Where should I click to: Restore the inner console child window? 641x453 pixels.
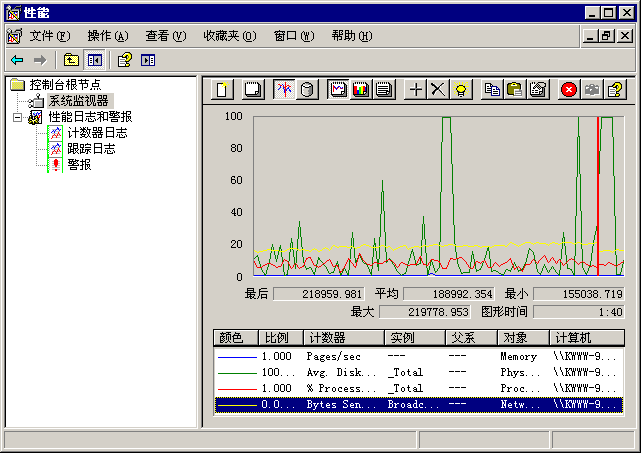(x=606, y=36)
